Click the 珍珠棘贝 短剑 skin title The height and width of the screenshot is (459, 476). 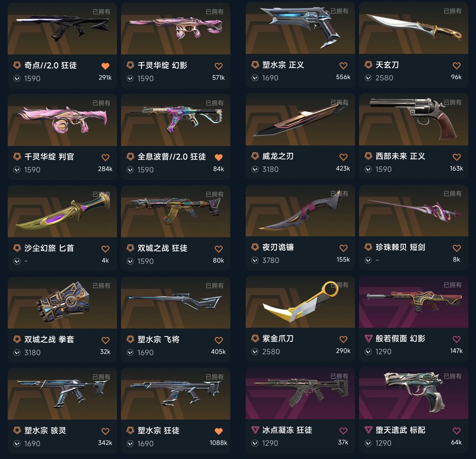pos(400,247)
